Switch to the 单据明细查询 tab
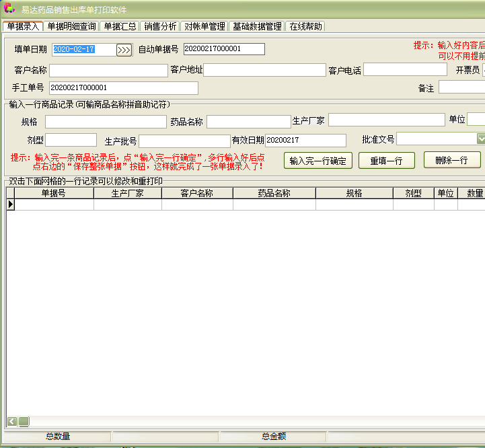Viewport: 485px width, 448px height. point(72,26)
